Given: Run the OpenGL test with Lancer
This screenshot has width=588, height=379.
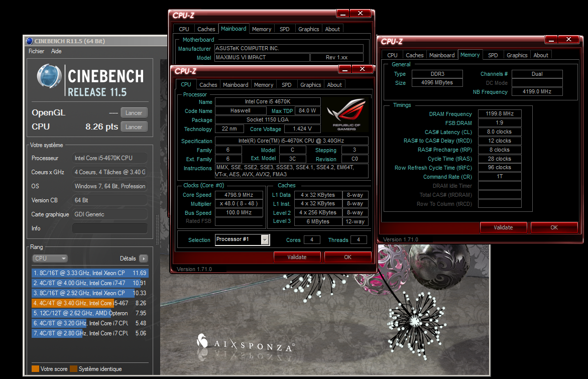Looking at the screenshot, I should [134, 112].
